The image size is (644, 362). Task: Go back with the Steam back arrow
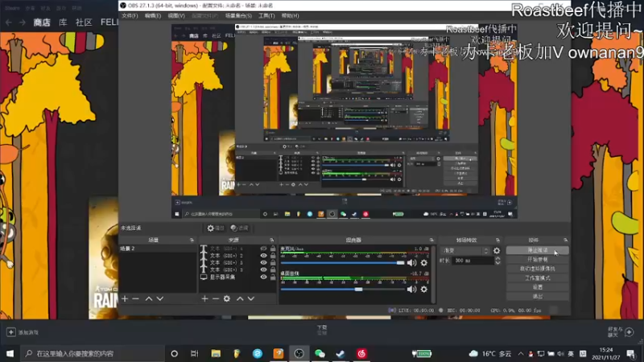coord(9,23)
